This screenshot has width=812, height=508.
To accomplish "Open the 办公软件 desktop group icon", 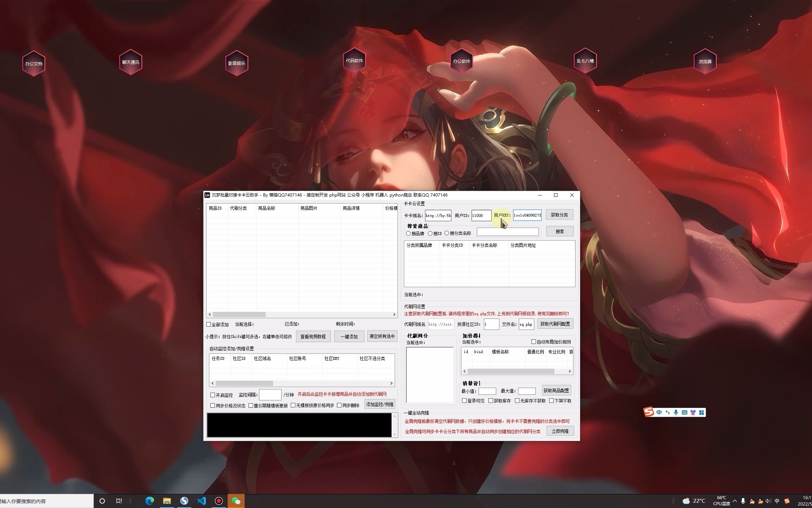I will click(461, 61).
